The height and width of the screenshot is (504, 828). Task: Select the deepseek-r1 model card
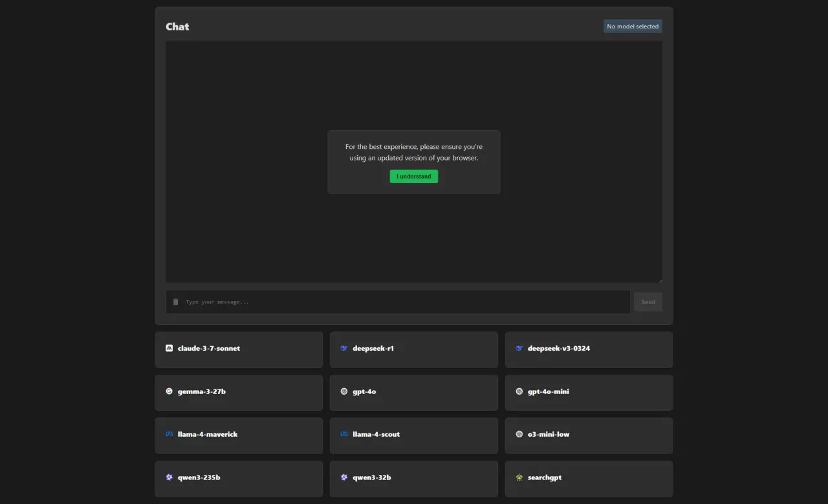coord(414,350)
